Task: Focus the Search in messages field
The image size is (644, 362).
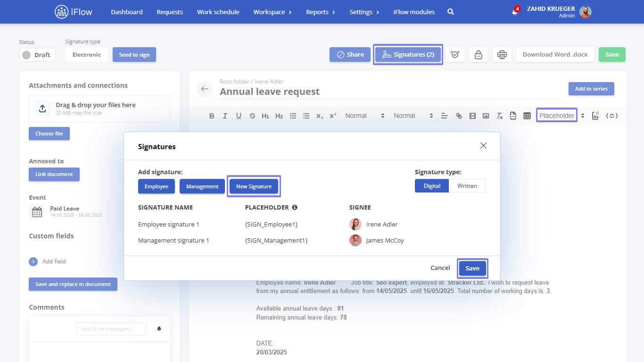Action: pyautogui.click(x=111, y=329)
